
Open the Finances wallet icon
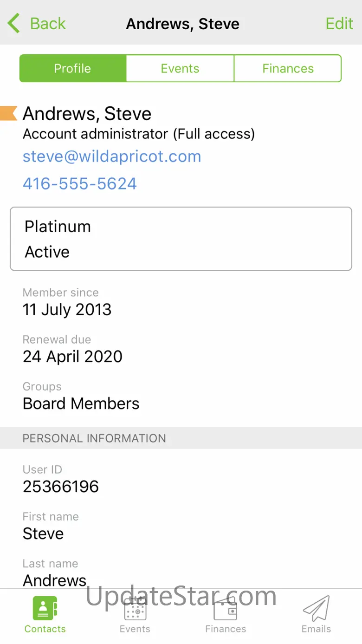click(226, 609)
